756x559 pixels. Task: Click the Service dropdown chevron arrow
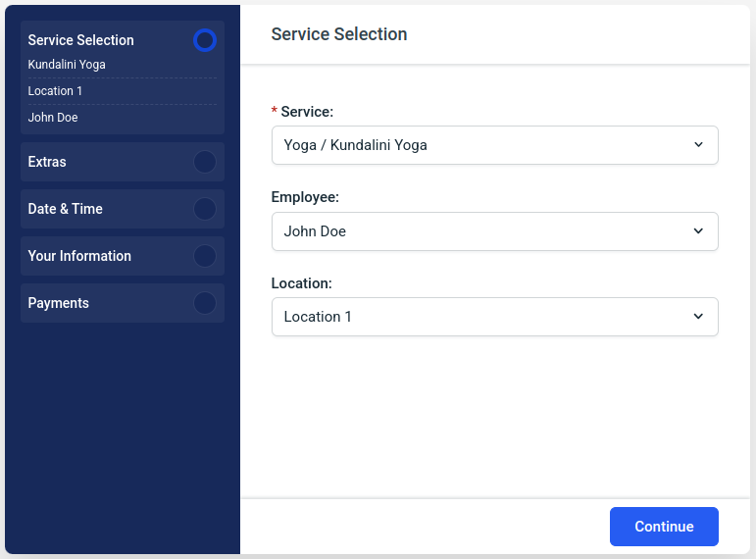coord(698,145)
